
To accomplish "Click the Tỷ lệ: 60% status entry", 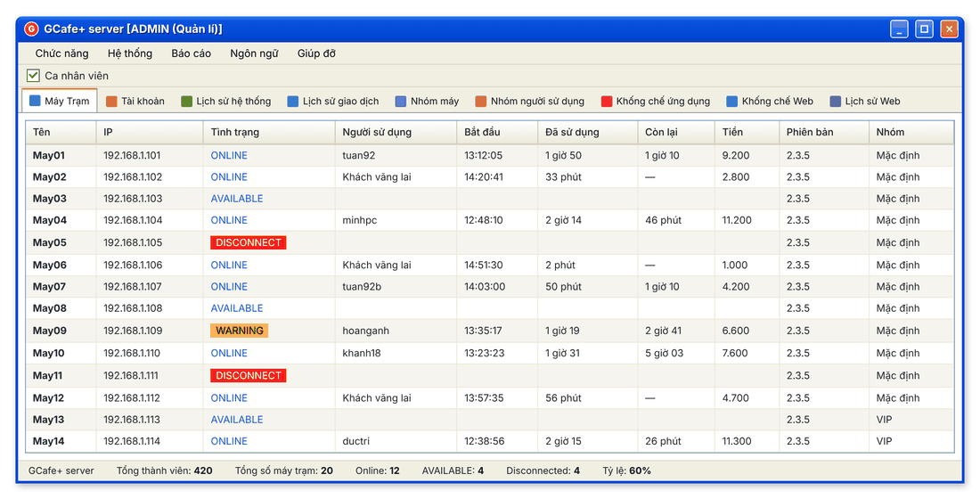I will click(627, 470).
